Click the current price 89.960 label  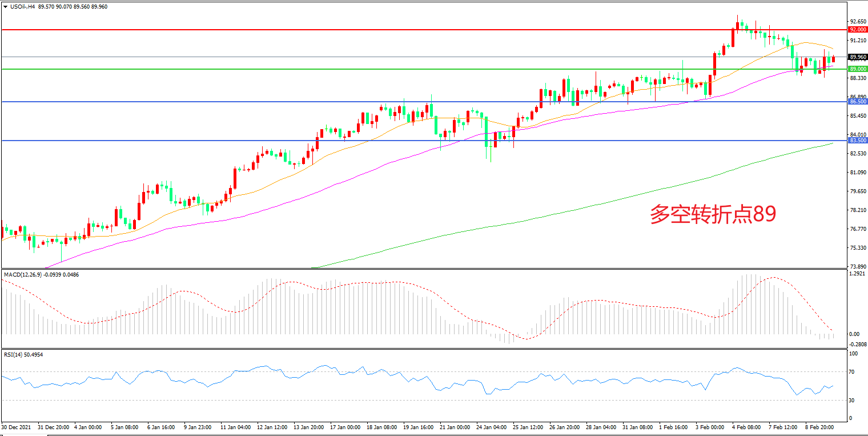click(858, 57)
